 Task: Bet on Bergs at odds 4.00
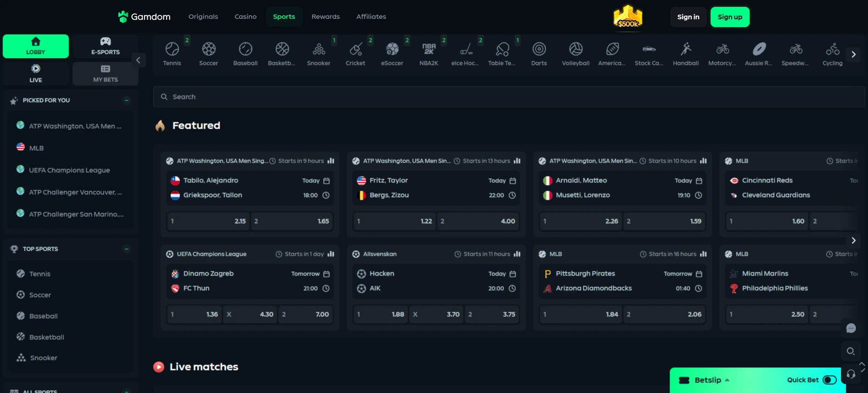coord(478,221)
